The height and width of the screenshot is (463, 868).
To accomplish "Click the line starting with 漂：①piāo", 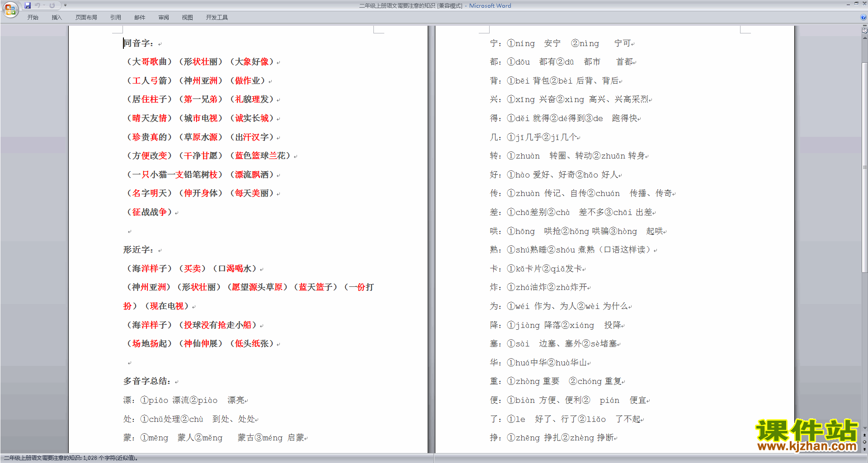I will (185, 400).
